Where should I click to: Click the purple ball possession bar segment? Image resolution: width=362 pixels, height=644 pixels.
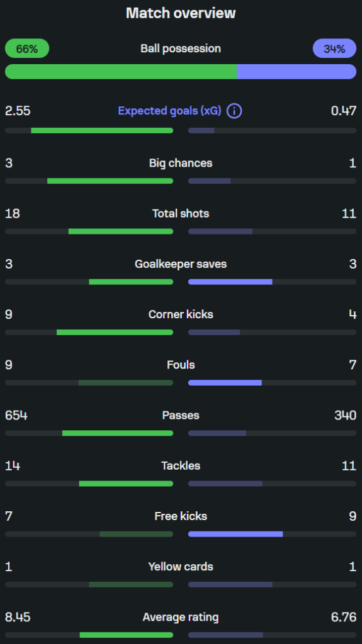297,72
